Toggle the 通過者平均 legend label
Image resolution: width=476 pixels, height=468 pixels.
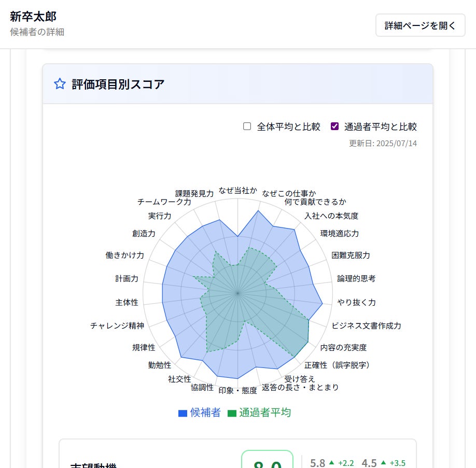coord(265,413)
